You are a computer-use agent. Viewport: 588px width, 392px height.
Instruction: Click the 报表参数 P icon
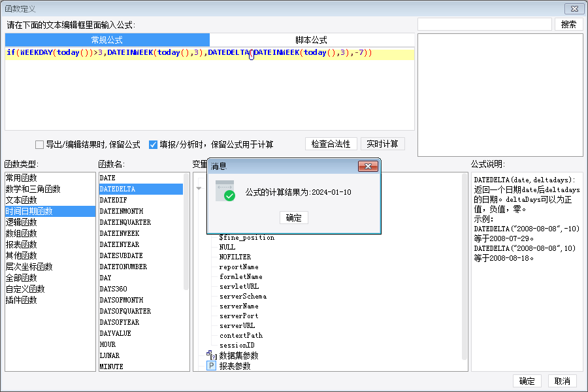pyautogui.click(x=212, y=366)
